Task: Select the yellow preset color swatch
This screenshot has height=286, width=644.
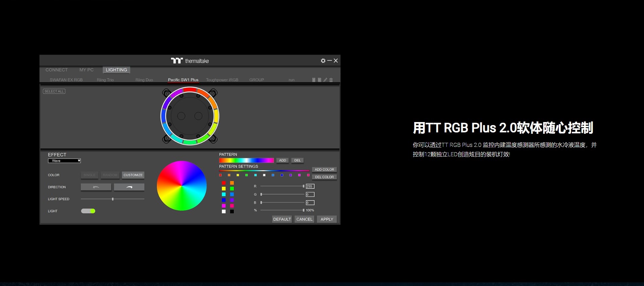Action: tap(224, 189)
